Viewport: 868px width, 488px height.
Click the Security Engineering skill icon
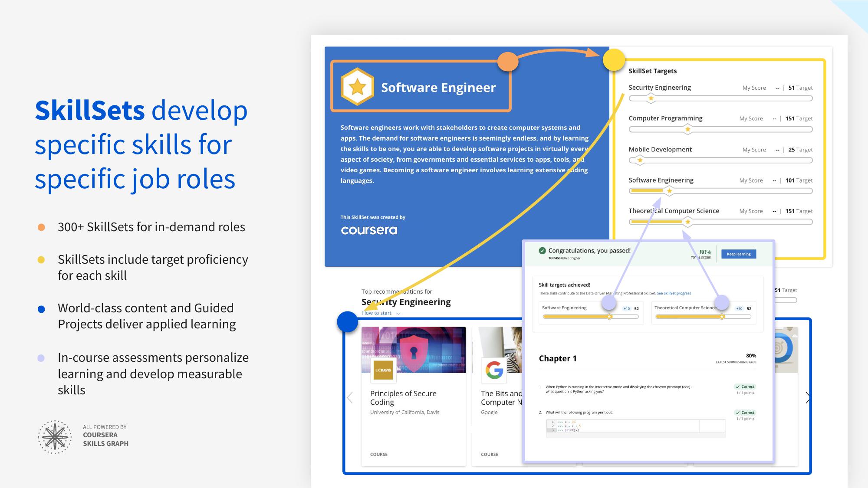[x=649, y=99]
